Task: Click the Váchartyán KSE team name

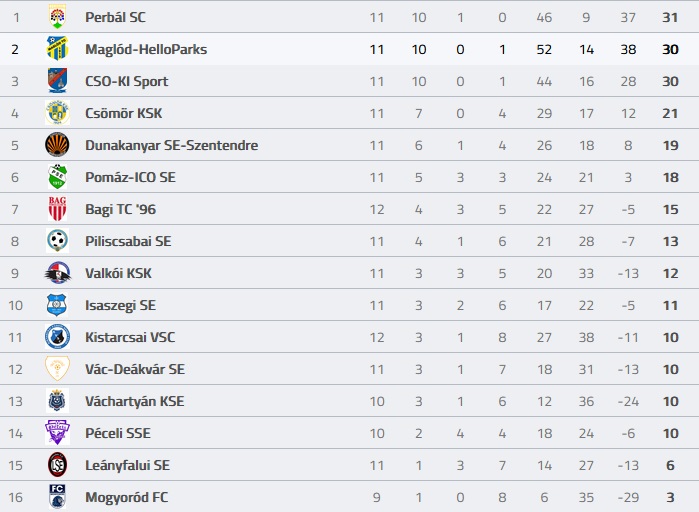Action: (135, 401)
